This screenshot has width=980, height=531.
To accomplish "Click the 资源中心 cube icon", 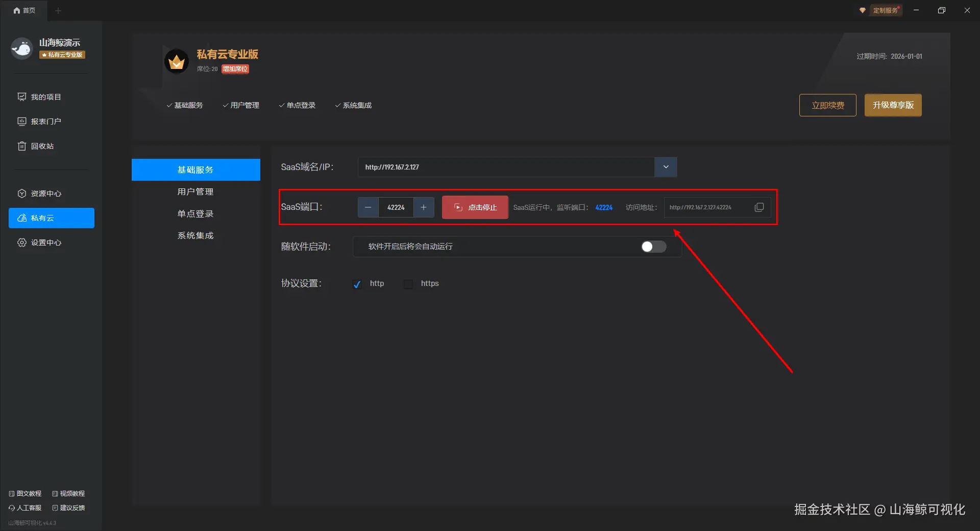I will click(x=22, y=194).
